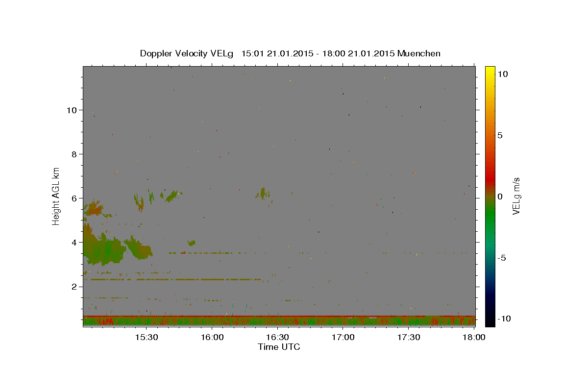Image resolution: width=588 pixels, height=392 pixels.
Task: Click the height tick label 6
Action: 74,198
